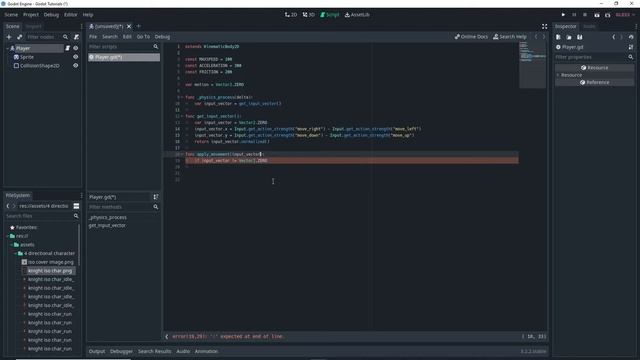Open the Editor menu

click(71, 15)
